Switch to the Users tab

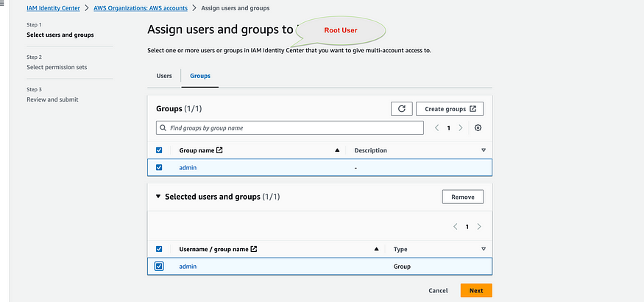point(164,76)
